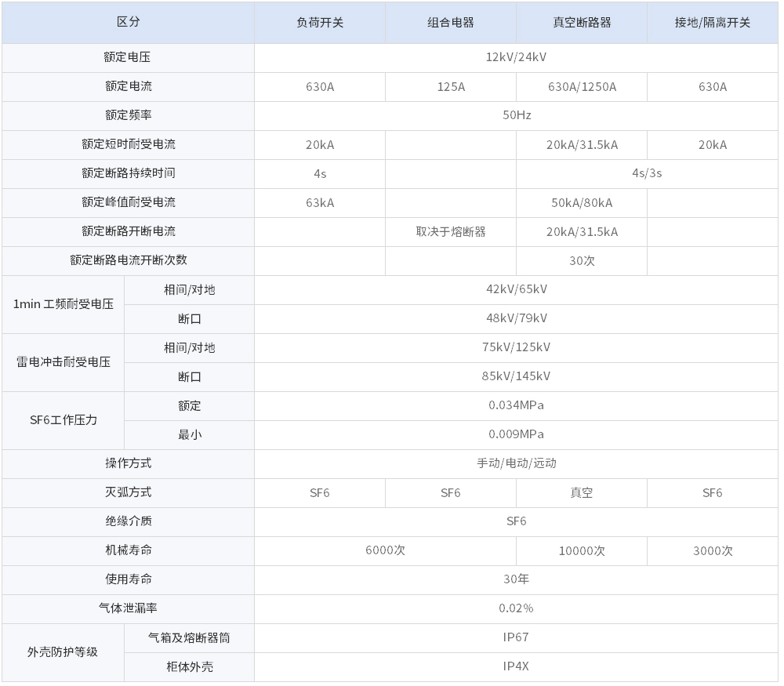
Task: Click the 外壳防护等级 label
Action: click(x=63, y=652)
